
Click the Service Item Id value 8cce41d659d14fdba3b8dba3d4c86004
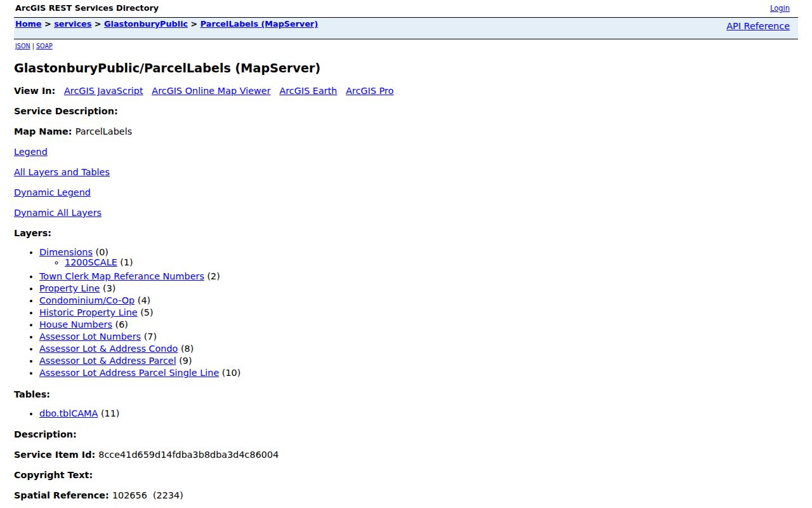point(188,455)
